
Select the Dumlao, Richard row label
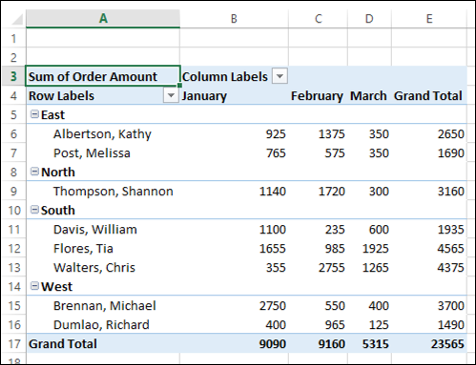click(101, 325)
